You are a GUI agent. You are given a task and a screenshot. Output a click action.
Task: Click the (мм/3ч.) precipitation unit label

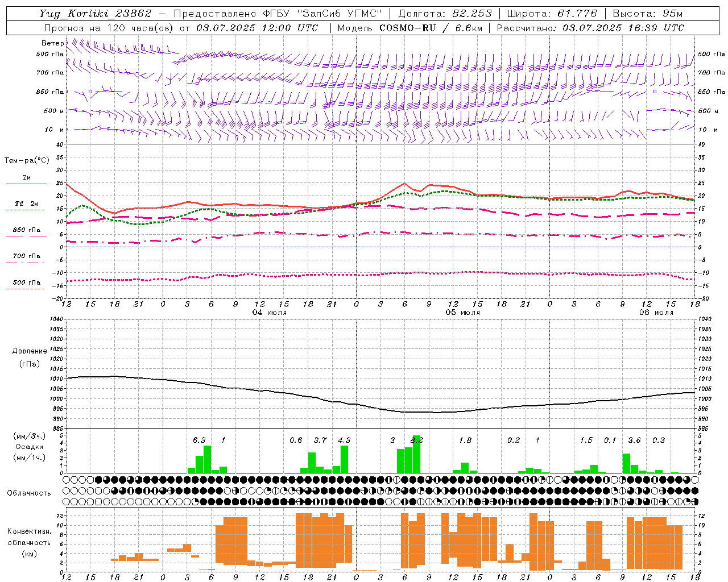(x=29, y=436)
